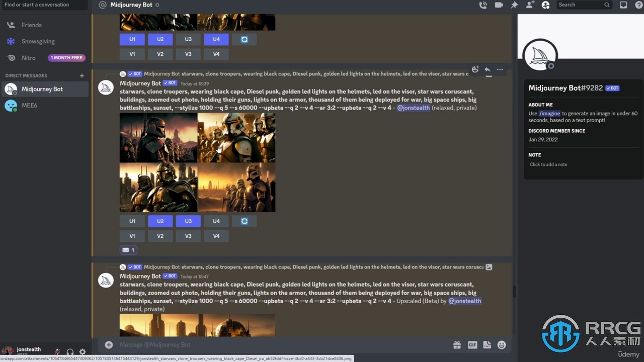Reply using message hover toolbar arrow

click(487, 69)
